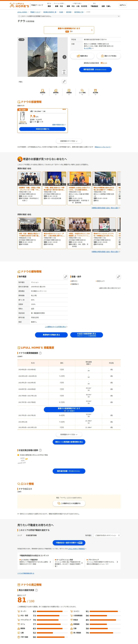Click 不動産会社へ査定を依頼する button
This screenshot has height=644, width=138.
coord(69,543)
